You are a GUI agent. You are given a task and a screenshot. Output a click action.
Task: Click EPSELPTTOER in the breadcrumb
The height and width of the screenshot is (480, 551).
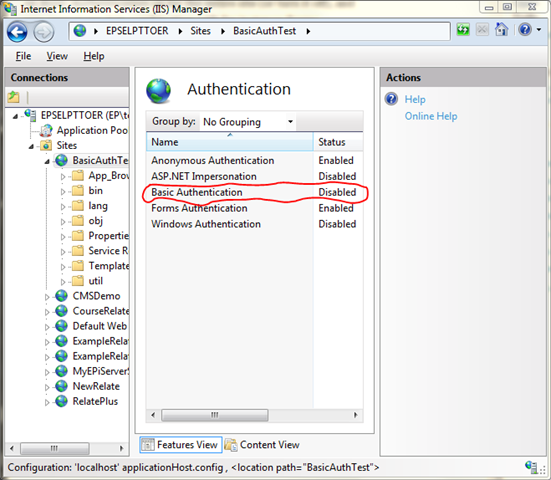pos(137,31)
